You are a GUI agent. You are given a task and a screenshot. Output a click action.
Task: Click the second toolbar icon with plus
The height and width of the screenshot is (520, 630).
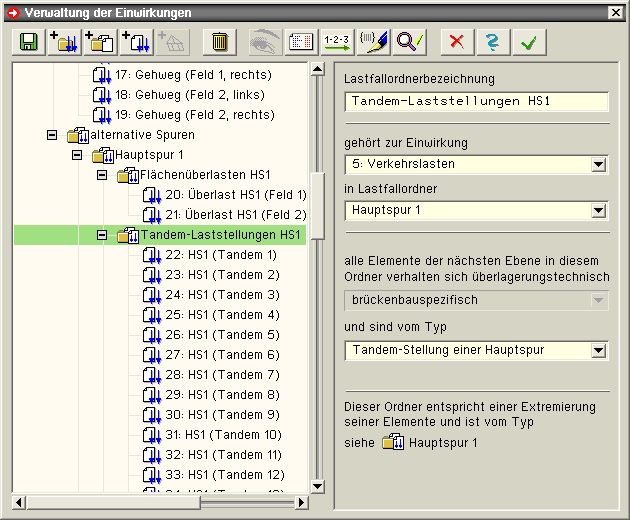(99, 42)
